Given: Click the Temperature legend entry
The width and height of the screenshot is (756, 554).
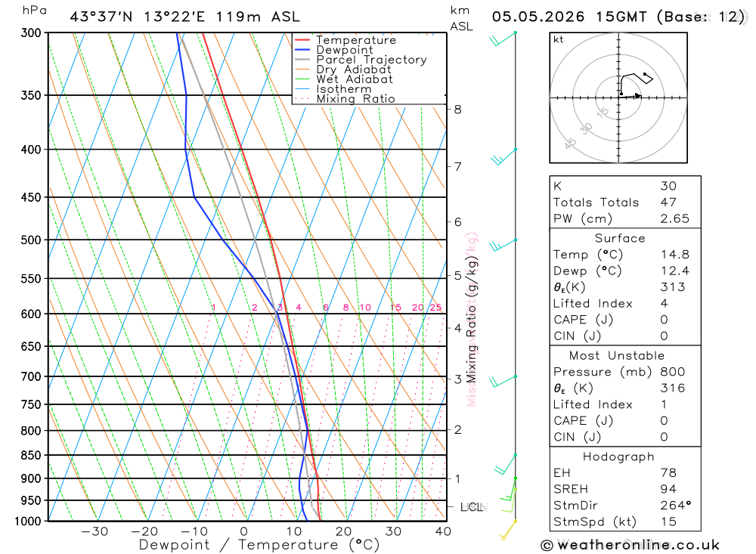Looking at the screenshot, I should [x=356, y=40].
